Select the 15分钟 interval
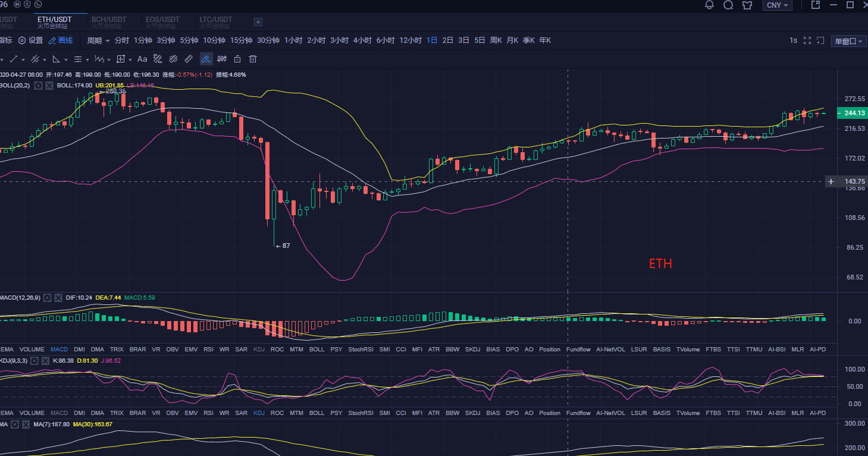Image resolution: width=868 pixels, height=456 pixels. [242, 40]
